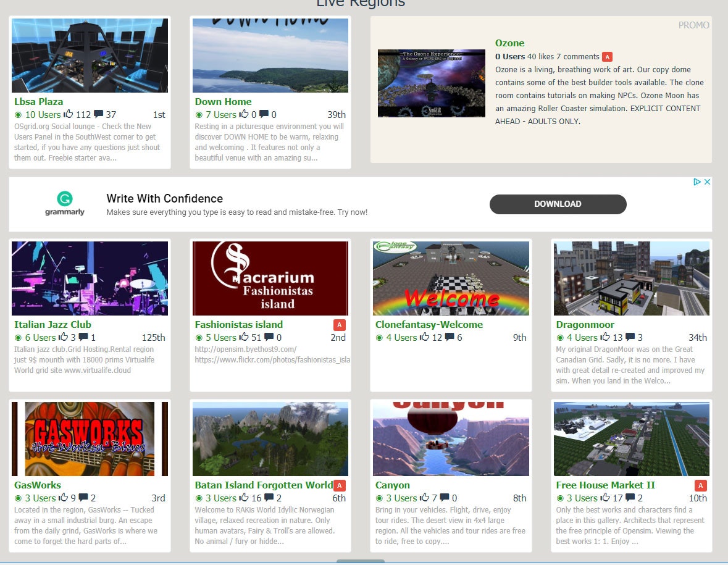Image resolution: width=728 pixels, height=565 pixels.
Task: Click the Down Home coastal thumbnail
Action: click(x=270, y=55)
